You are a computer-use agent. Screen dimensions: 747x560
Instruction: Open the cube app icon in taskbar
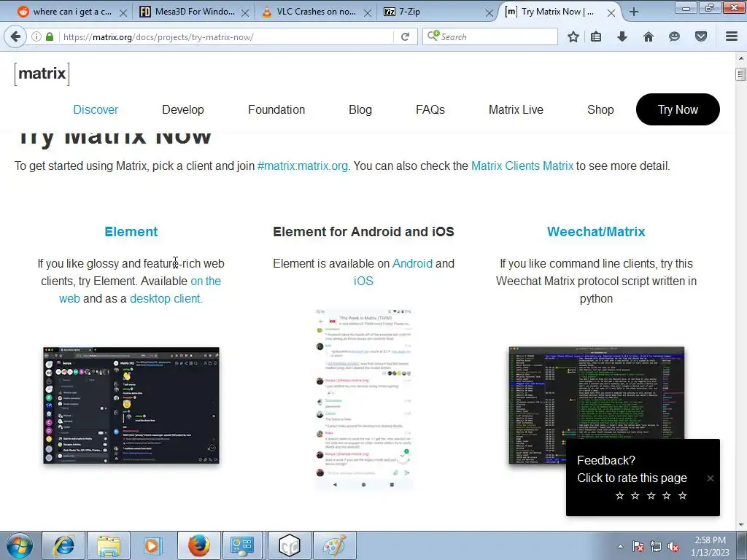[x=289, y=545]
